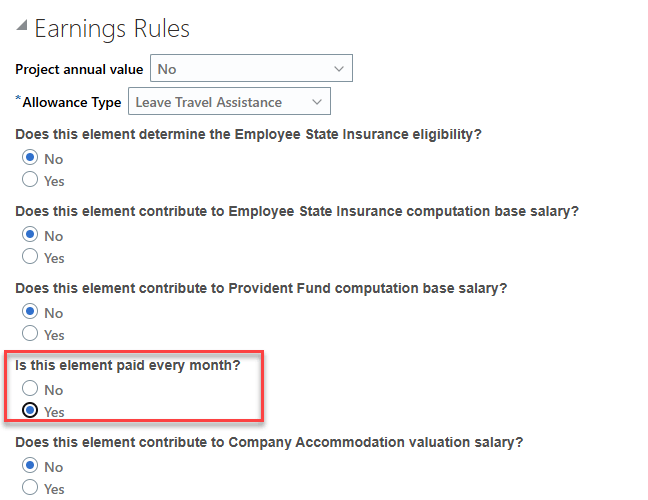Pick No for Provident Fund base salary
The height and width of the screenshot is (500, 648).
[30, 313]
